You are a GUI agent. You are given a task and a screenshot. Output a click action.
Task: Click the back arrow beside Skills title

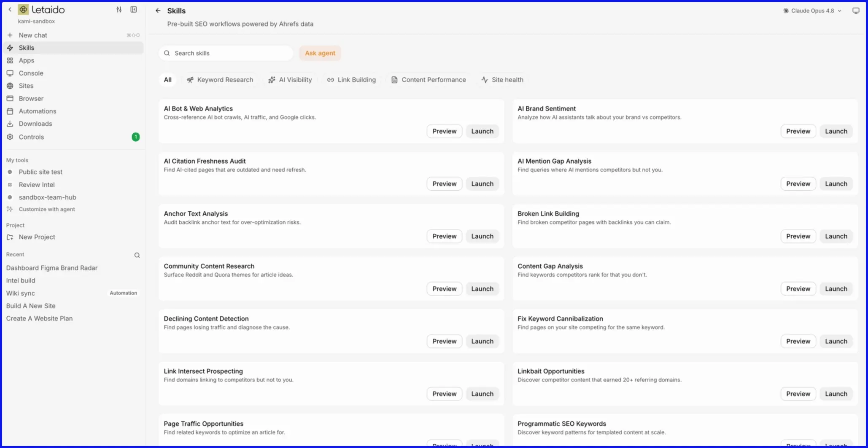pyautogui.click(x=158, y=11)
